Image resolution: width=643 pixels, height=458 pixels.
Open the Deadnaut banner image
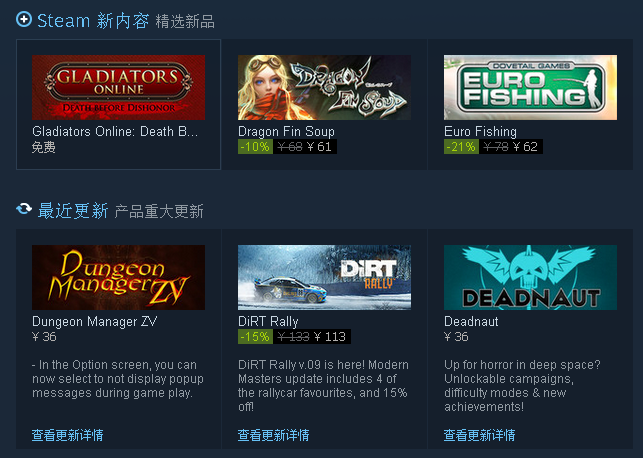tap(530, 277)
